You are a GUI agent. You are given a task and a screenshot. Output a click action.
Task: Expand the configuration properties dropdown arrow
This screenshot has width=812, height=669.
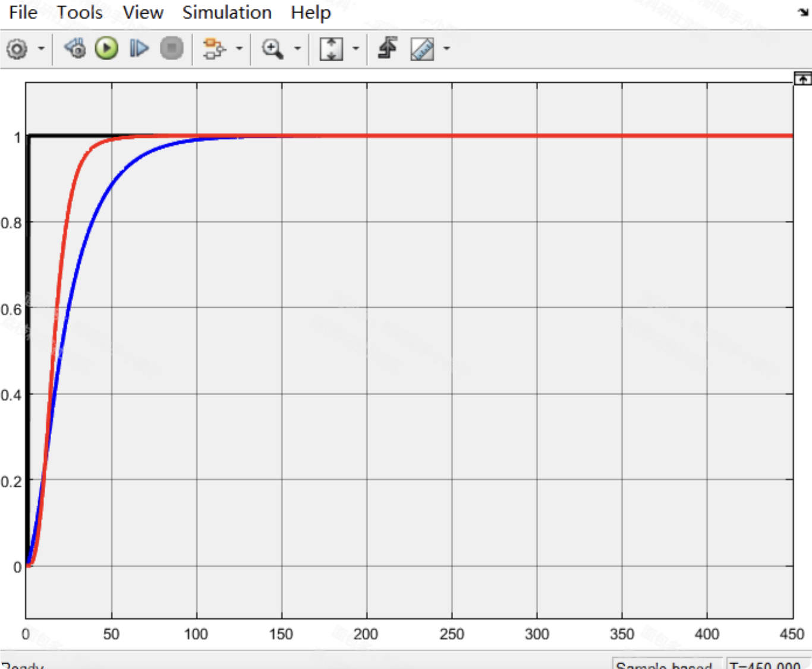(41, 49)
